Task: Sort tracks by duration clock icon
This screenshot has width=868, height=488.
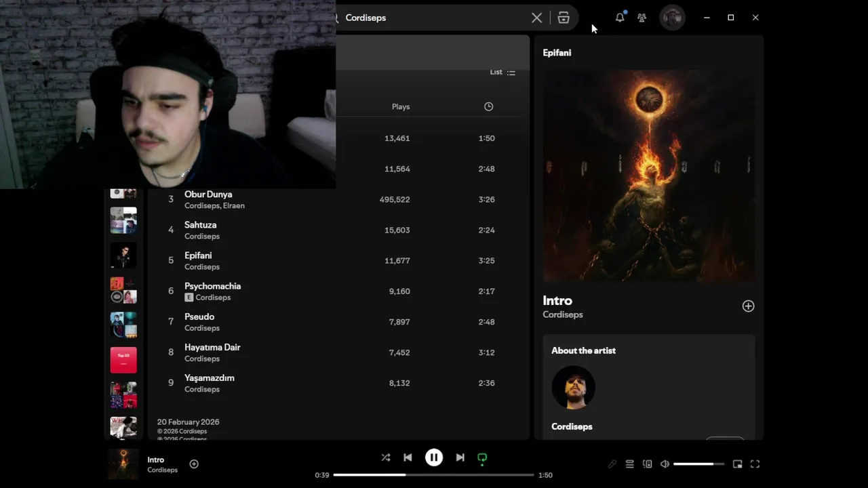Action: click(x=488, y=106)
